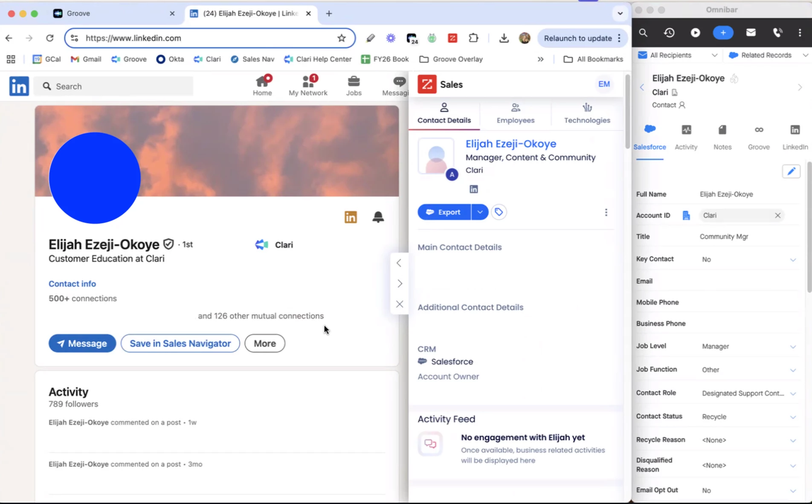Click the LinkedIn Home icon
This screenshot has width=812, height=504.
click(x=262, y=85)
